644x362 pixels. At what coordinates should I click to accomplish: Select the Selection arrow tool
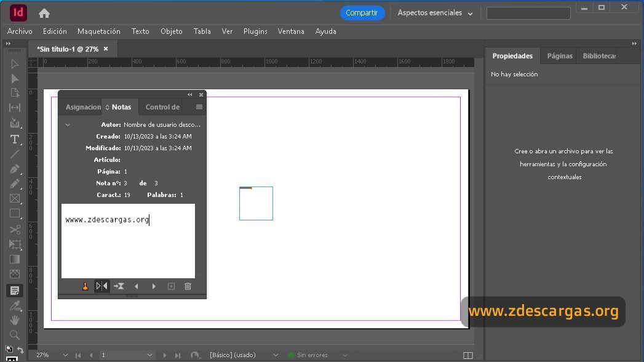click(x=14, y=63)
